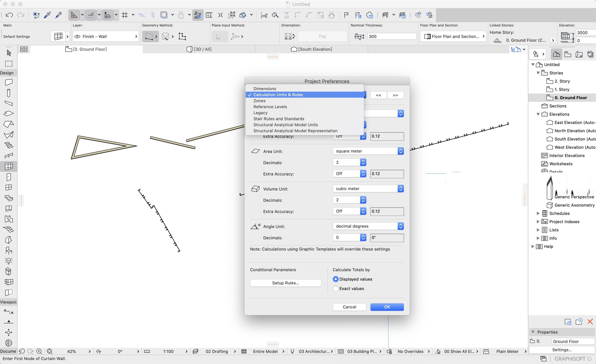Choose Stair Rules and Standards menu entry
This screenshot has height=364, width=596.
(x=305, y=119)
